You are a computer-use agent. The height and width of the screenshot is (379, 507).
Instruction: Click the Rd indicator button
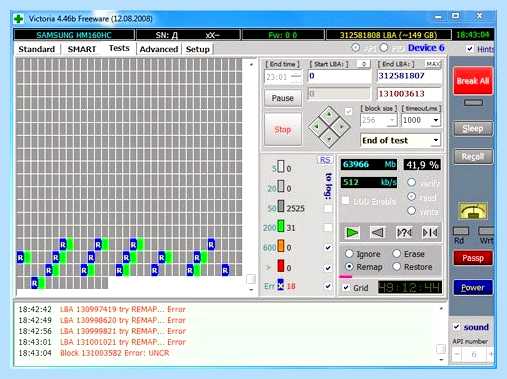coord(461,231)
